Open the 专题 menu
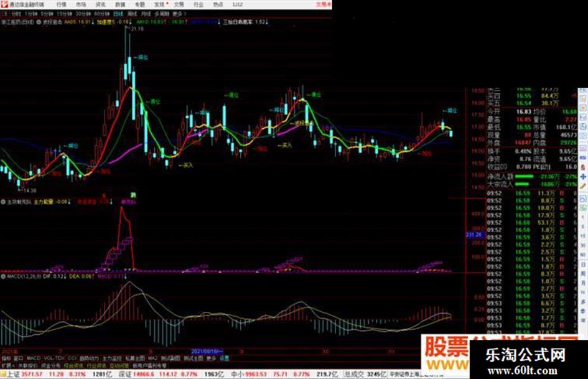The height and width of the screenshot is (379, 588). (139, 4)
